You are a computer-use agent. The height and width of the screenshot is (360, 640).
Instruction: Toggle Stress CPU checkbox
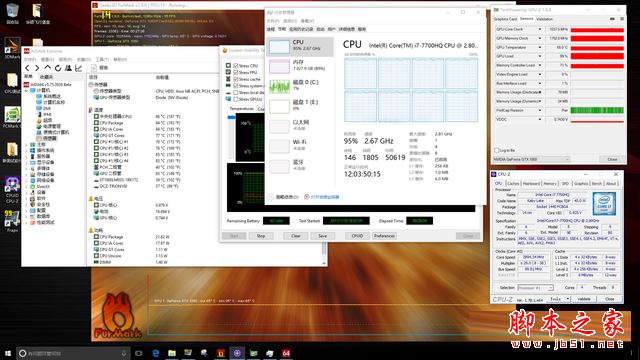(236, 65)
